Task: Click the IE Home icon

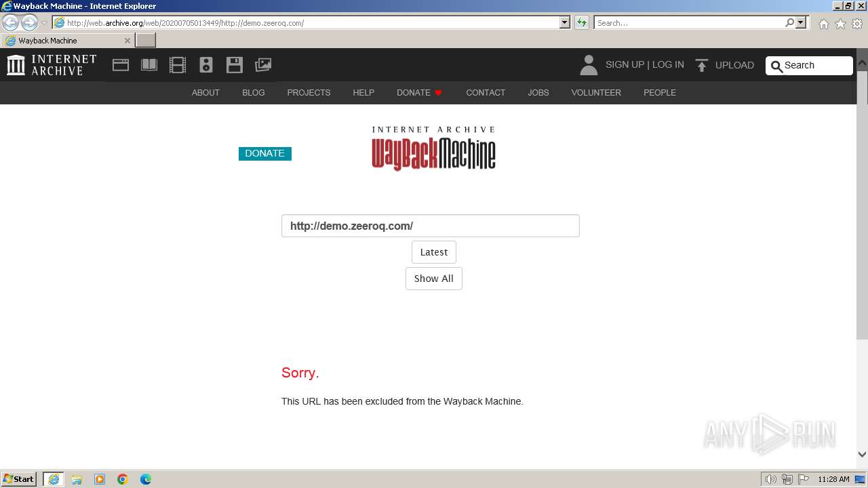Action: coord(823,24)
